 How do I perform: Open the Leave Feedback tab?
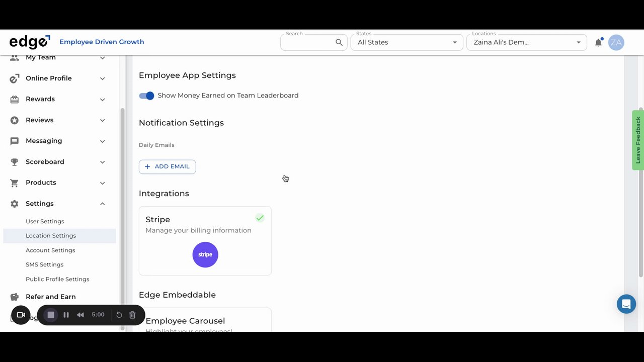pyautogui.click(x=638, y=140)
